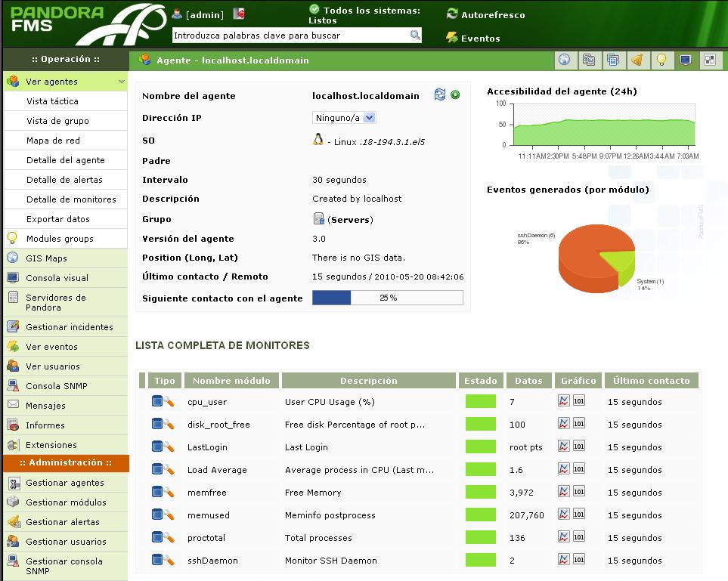Click the globe icon in agent toolbar
The width and height of the screenshot is (728, 581).
coord(564,60)
